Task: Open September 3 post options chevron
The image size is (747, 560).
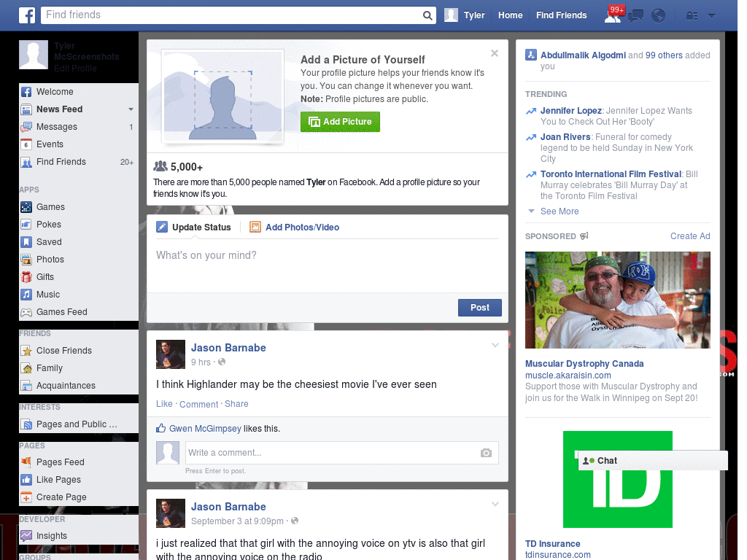Action: point(495,504)
